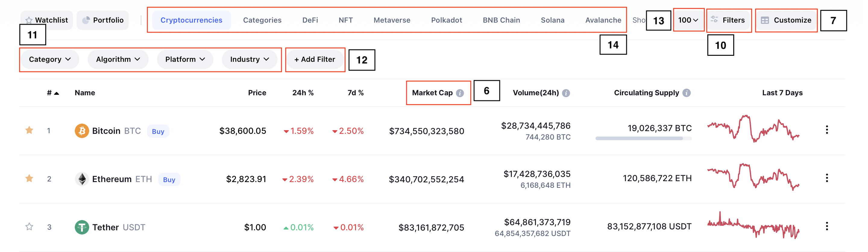Open the Polkadot tab
Viewport: 868px width, 252px height.
[x=446, y=20]
